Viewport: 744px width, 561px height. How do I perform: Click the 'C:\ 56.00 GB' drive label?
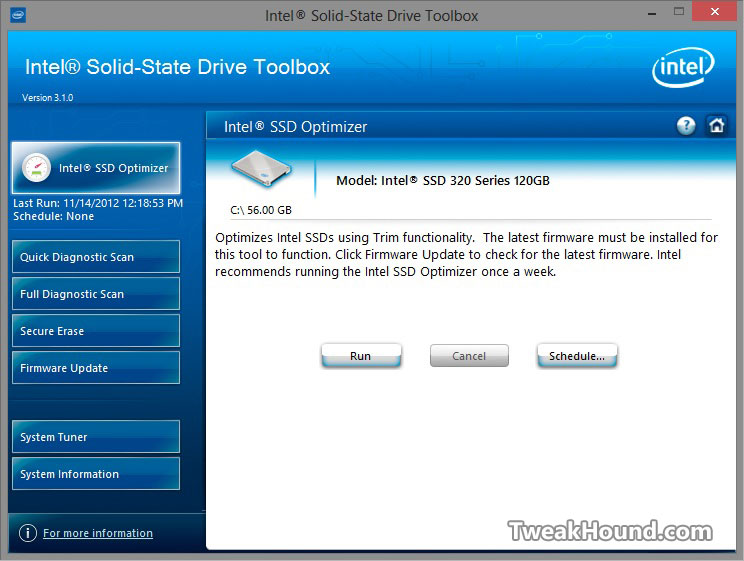[x=261, y=210]
